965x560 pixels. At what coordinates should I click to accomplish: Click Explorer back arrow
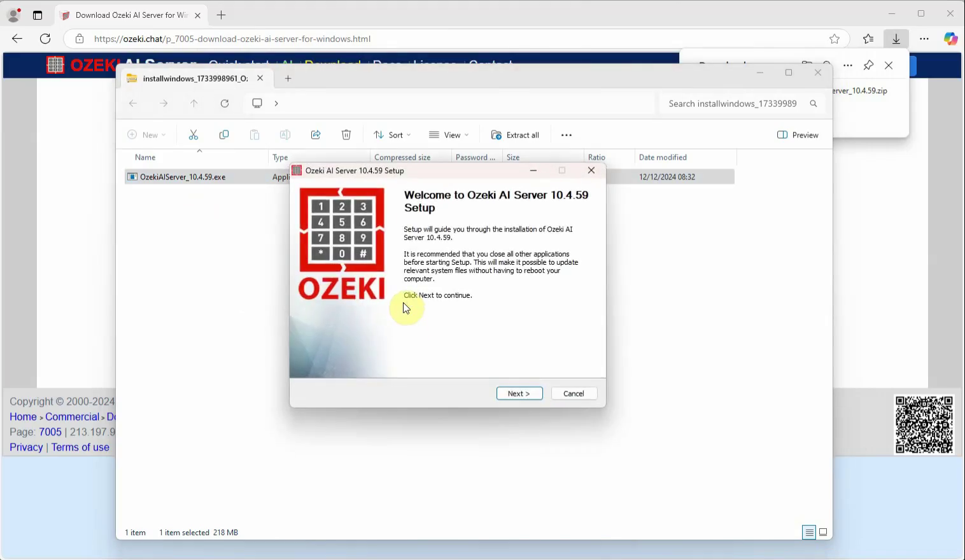[x=133, y=103]
